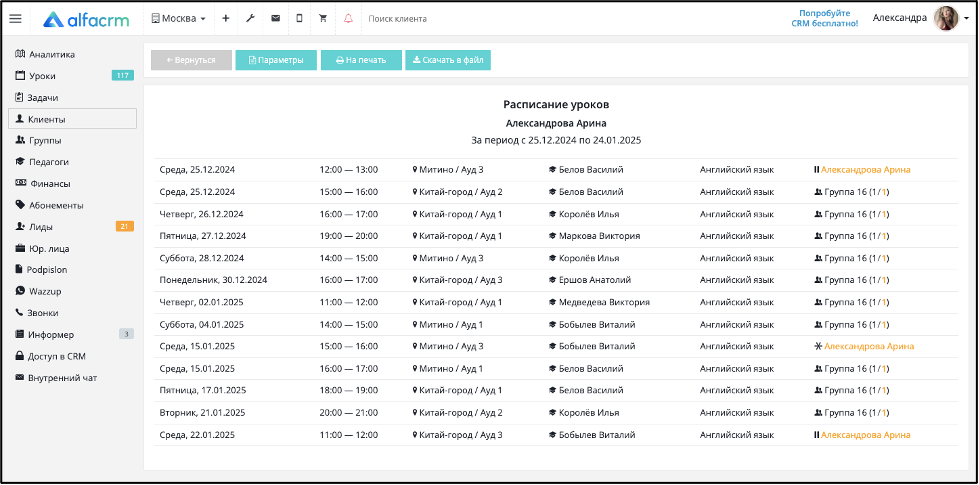Image resolution: width=979 pixels, height=485 pixels.
Task: Show notifications via the bell icon
Action: [x=348, y=19]
